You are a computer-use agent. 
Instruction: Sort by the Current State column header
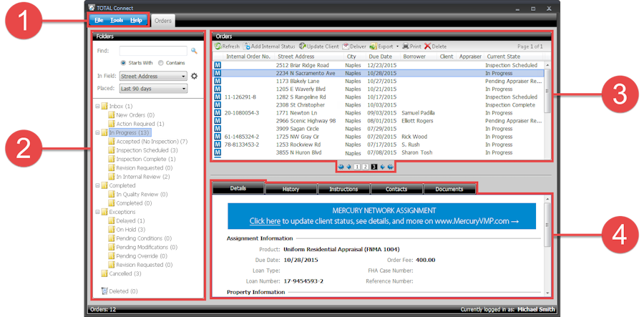[513, 57]
